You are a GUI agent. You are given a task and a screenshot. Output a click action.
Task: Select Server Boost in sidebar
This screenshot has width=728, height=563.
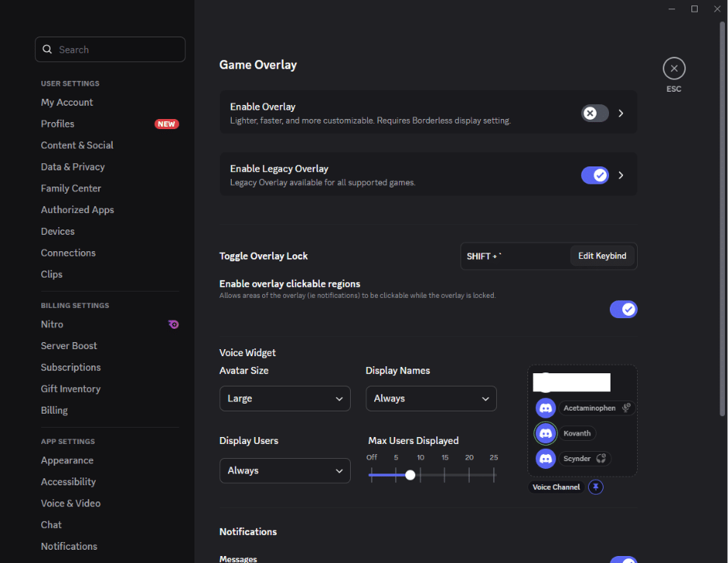(x=69, y=346)
